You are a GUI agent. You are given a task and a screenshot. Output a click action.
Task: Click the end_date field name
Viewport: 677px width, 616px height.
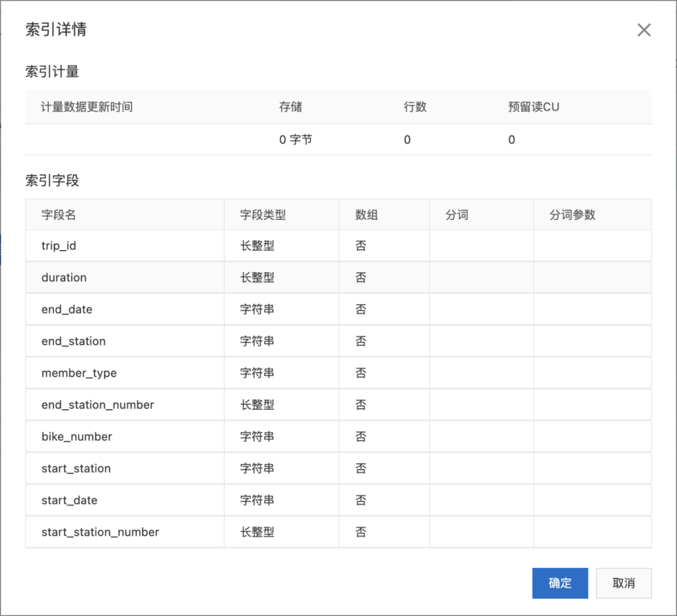pos(66,310)
